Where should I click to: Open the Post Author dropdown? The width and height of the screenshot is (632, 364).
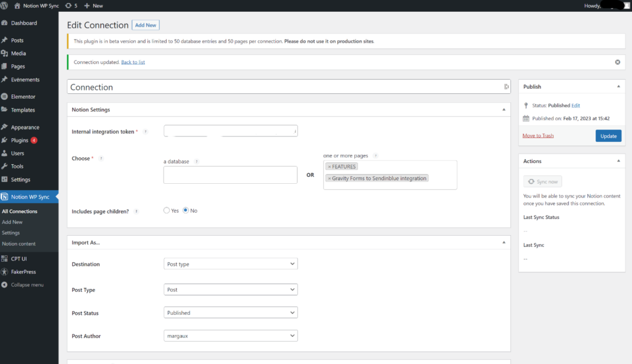click(x=231, y=336)
